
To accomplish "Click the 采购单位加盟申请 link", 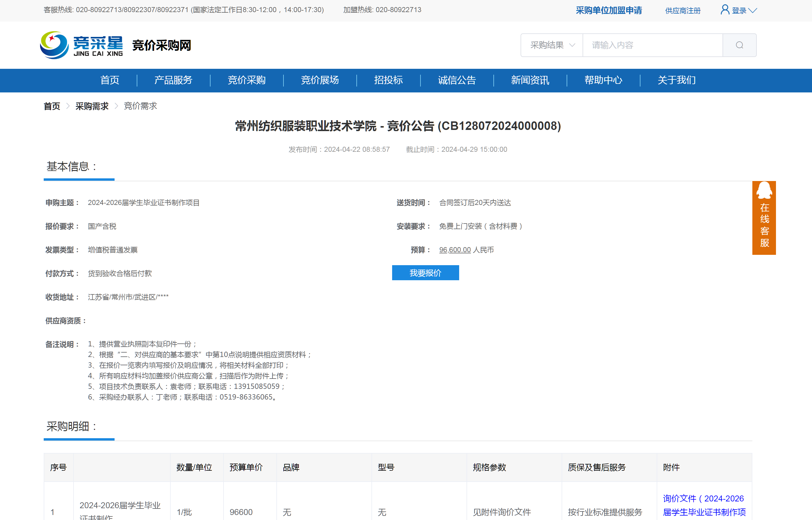I will (x=609, y=10).
